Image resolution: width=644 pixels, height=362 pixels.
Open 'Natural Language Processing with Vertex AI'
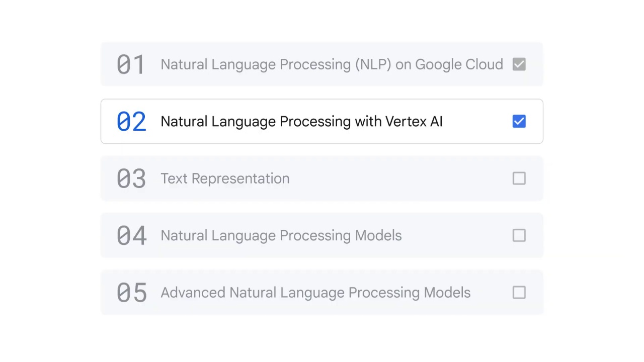pyautogui.click(x=301, y=122)
